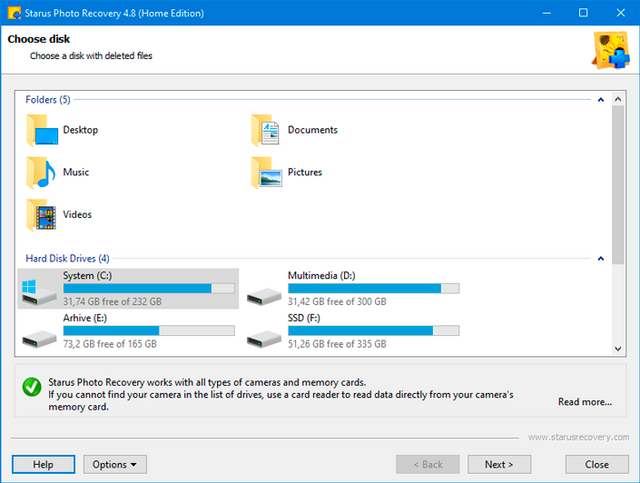Go to the next step with Next >
This screenshot has height=483, width=640.
coord(499,465)
